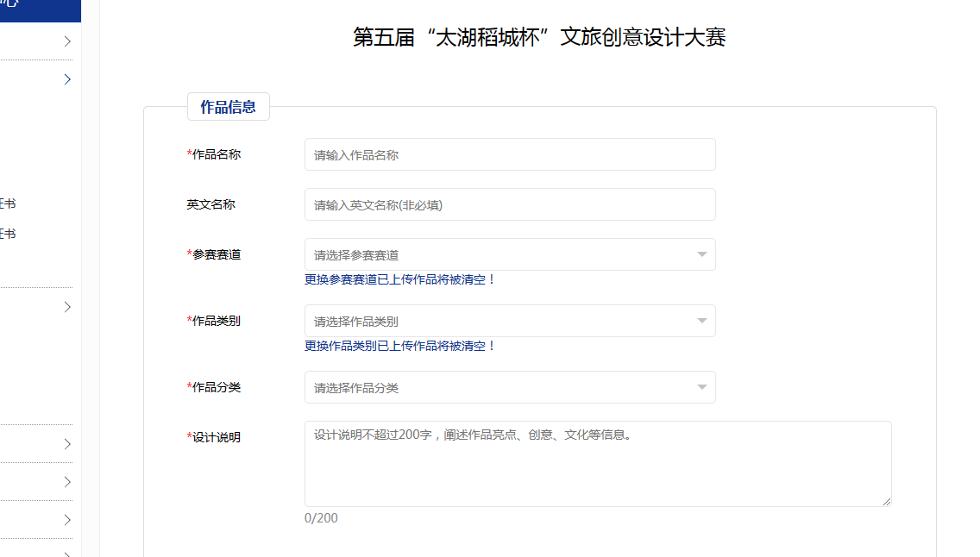
Task: Click the textarea resize handle in 设计说明
Action: click(886, 501)
